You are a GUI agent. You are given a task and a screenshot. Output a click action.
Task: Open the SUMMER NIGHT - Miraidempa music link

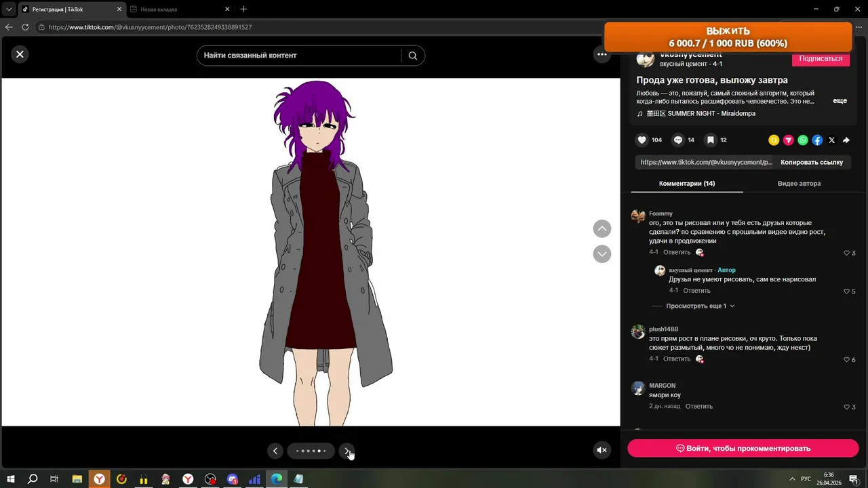[x=701, y=114]
